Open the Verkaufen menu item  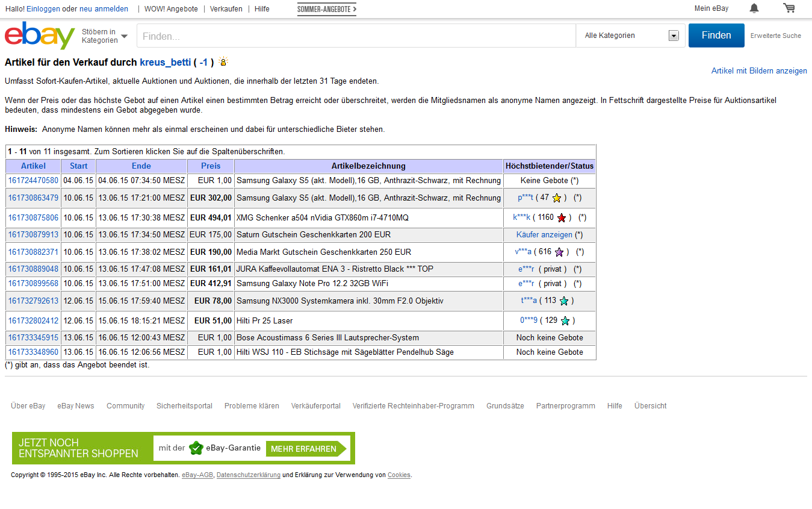[x=226, y=9]
